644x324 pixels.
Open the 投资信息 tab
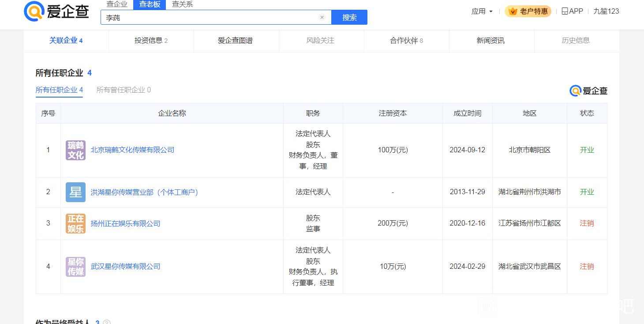[151, 41]
